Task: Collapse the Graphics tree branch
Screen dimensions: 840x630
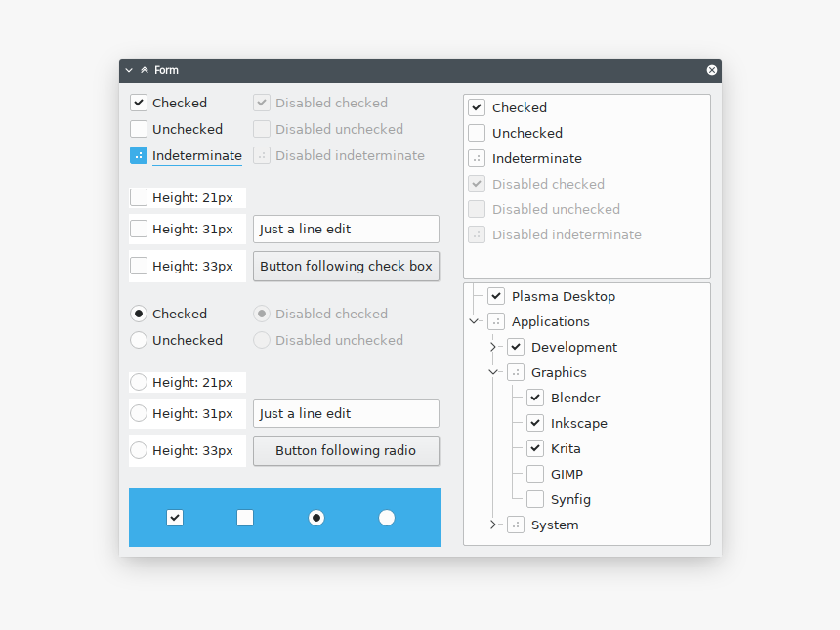Action: [494, 372]
